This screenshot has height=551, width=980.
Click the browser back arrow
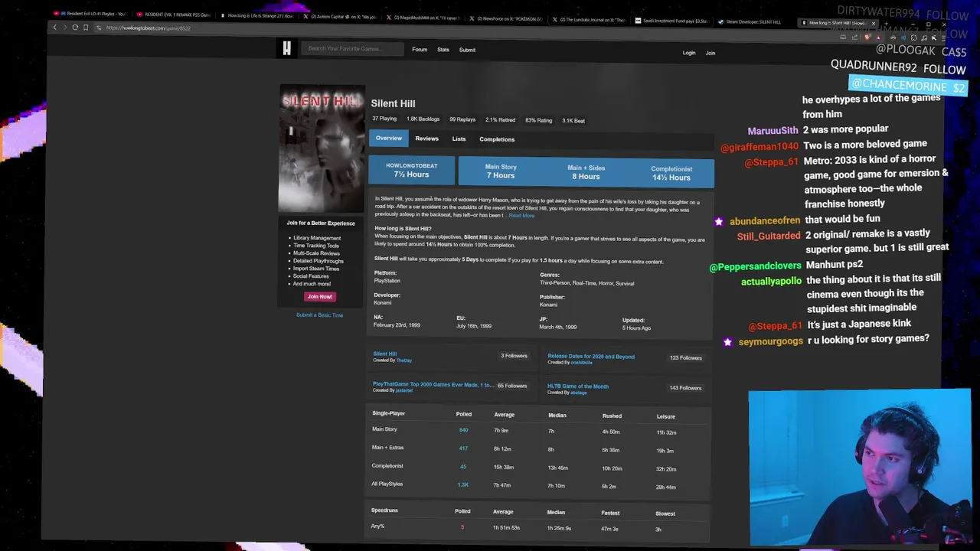click(x=54, y=28)
